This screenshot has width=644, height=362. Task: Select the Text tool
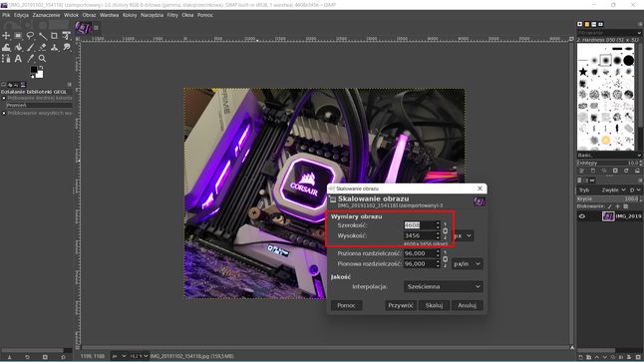[18, 59]
